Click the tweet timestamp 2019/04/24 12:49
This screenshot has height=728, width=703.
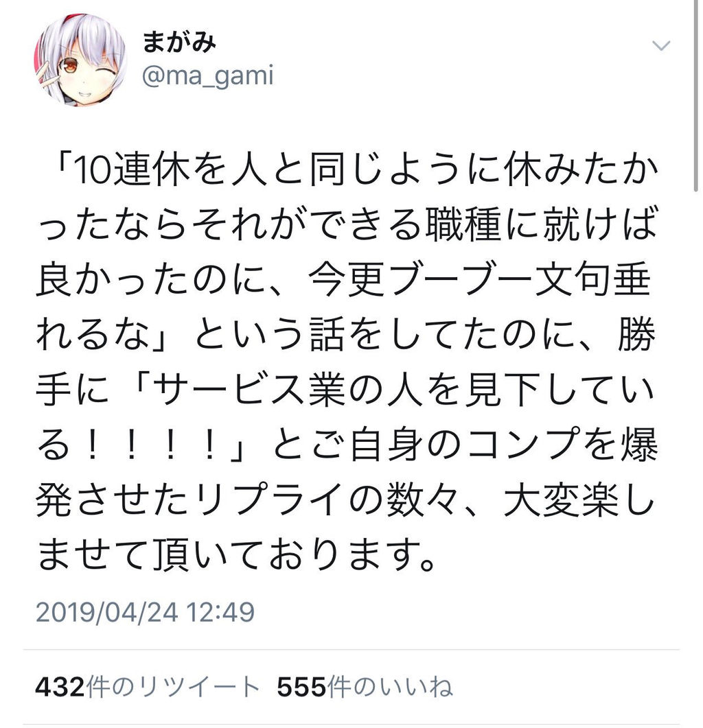tap(145, 612)
